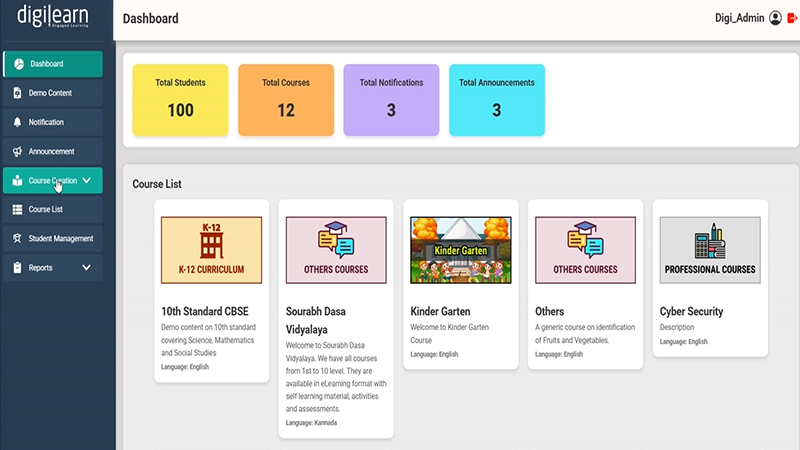The height and width of the screenshot is (450, 800).
Task: Open the 10th Standard CBSE course title
Action: [x=204, y=311]
